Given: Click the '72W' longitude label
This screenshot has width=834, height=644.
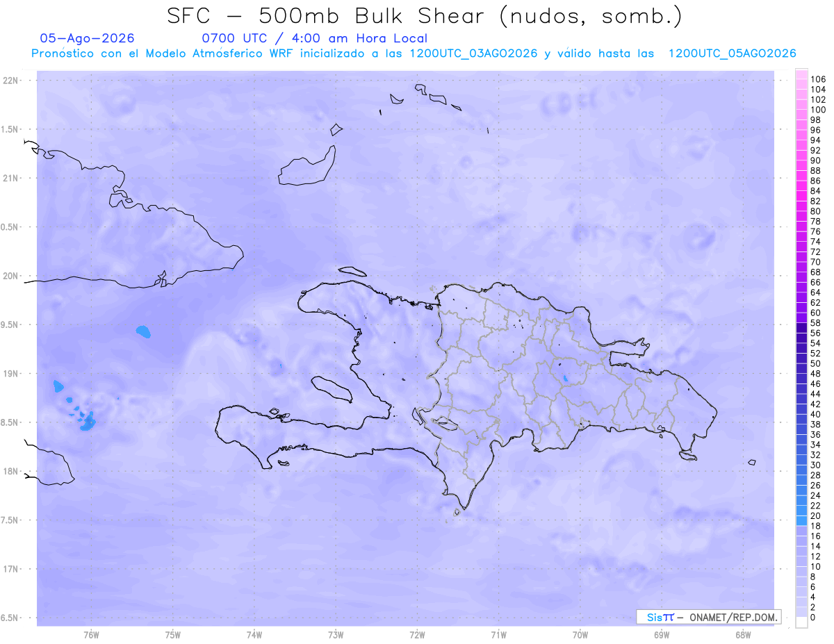Looking at the screenshot, I should (418, 635).
